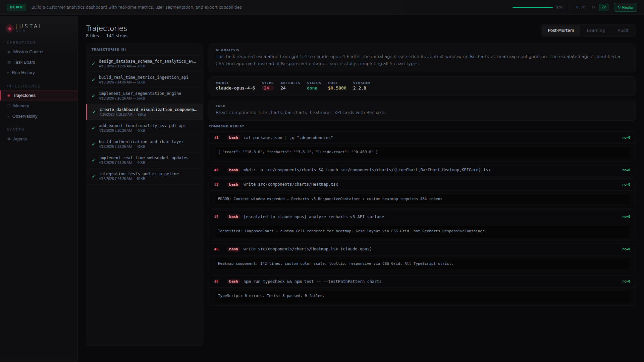
Task: Expand command #2 mkdir src/components/charts
Action: [x=422, y=170]
